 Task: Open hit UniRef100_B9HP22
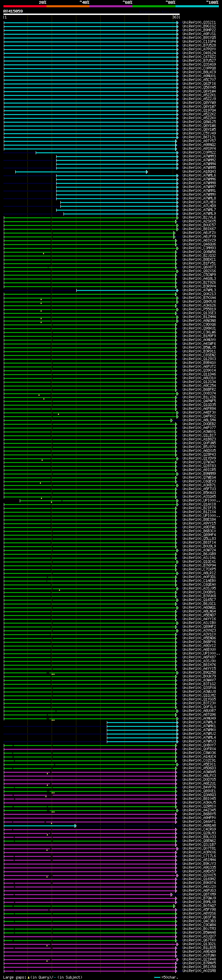199,30
